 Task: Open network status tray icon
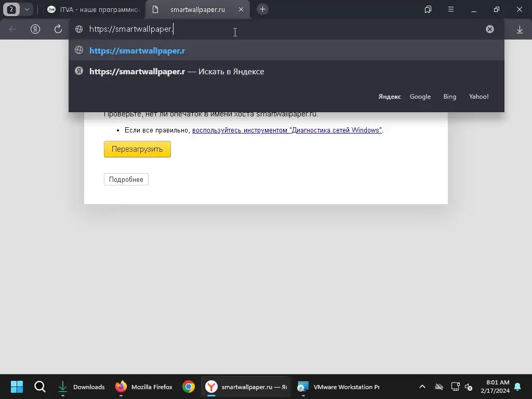[x=455, y=387]
